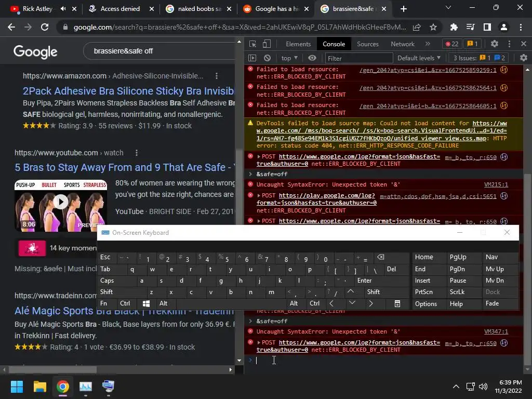Switch to the Network tab
Screen dimensions: 532x399
coord(403,44)
